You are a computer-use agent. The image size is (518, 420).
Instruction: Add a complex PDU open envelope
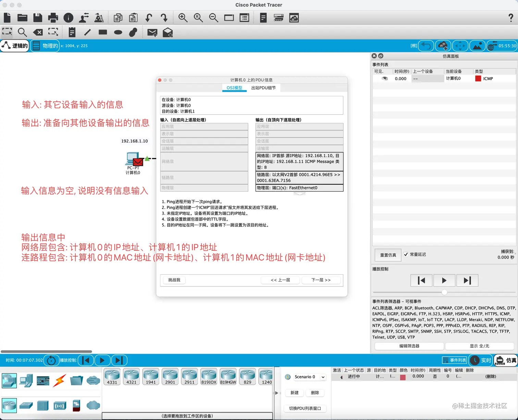point(168,32)
